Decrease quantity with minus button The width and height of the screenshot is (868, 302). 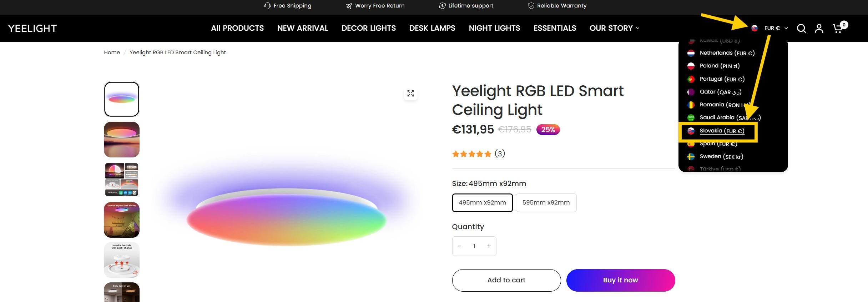(460, 246)
